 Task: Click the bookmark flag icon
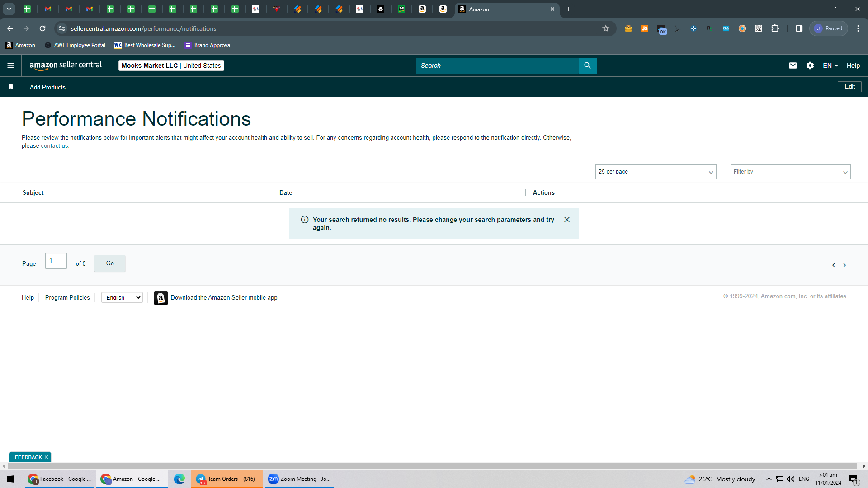pos(11,87)
